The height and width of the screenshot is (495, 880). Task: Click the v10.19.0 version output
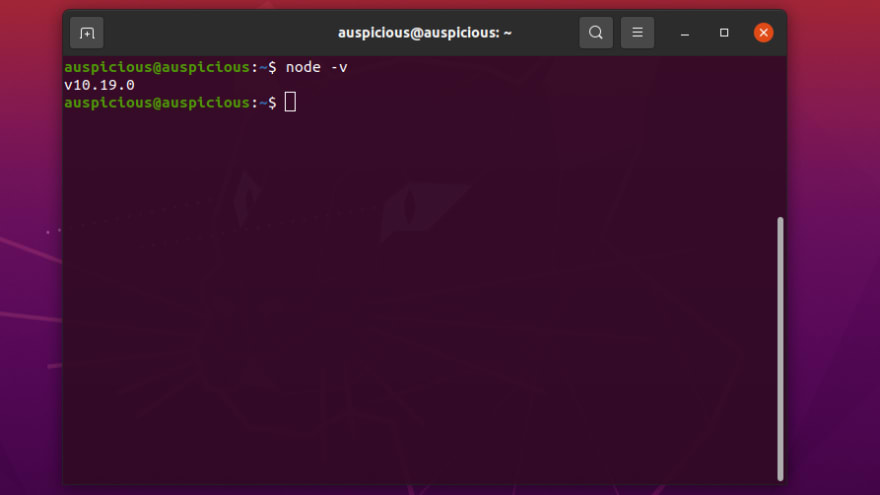point(99,85)
